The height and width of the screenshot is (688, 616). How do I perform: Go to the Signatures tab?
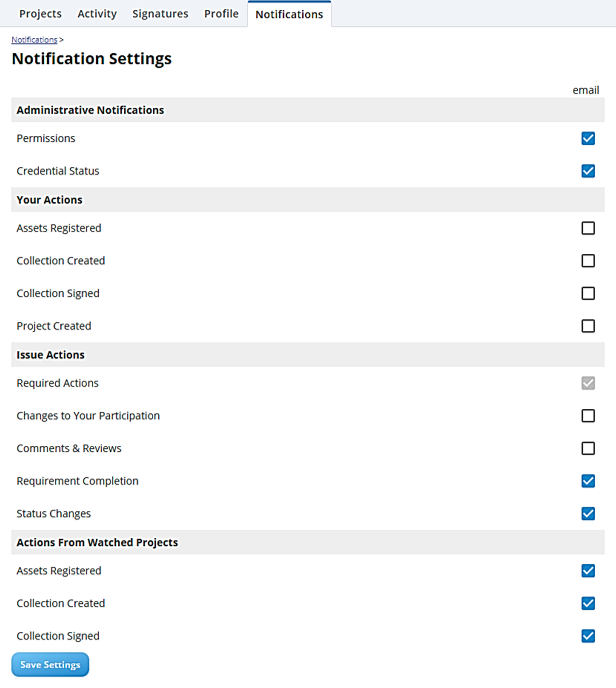[x=160, y=14]
